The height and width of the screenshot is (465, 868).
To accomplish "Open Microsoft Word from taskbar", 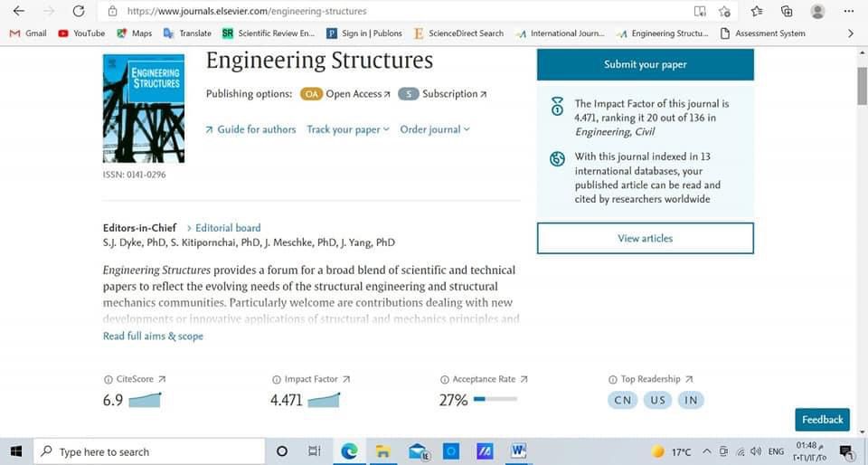I will pyautogui.click(x=518, y=451).
